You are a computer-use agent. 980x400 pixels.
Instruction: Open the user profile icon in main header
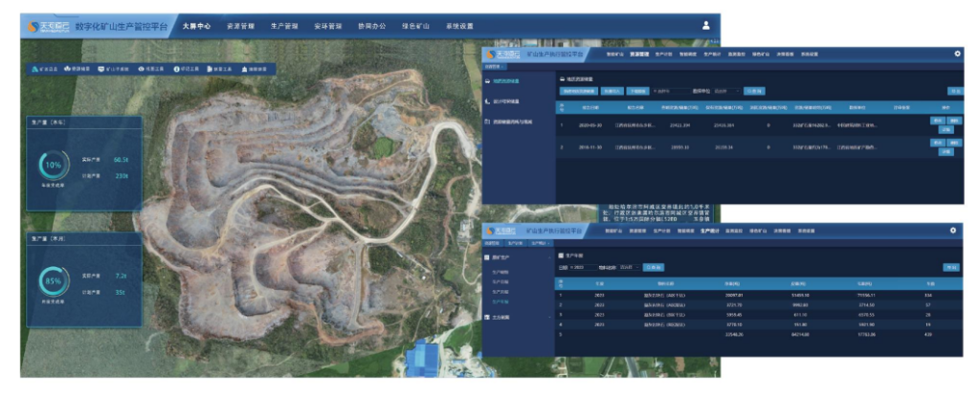pos(706,26)
